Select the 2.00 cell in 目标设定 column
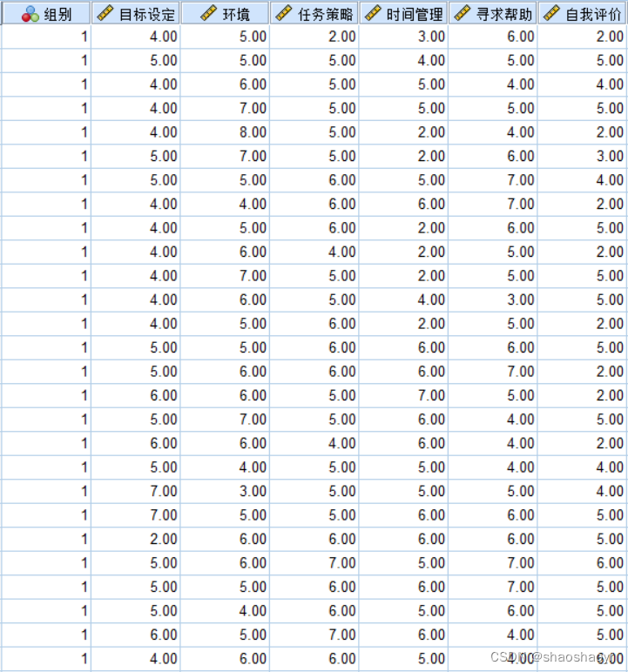This screenshot has height=672, width=628. (x=136, y=539)
